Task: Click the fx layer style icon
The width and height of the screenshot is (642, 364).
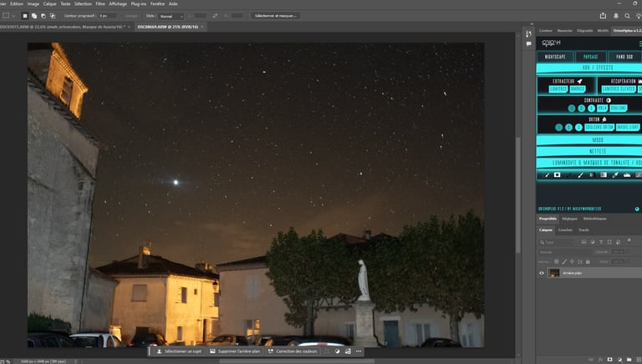Action: pos(600,360)
